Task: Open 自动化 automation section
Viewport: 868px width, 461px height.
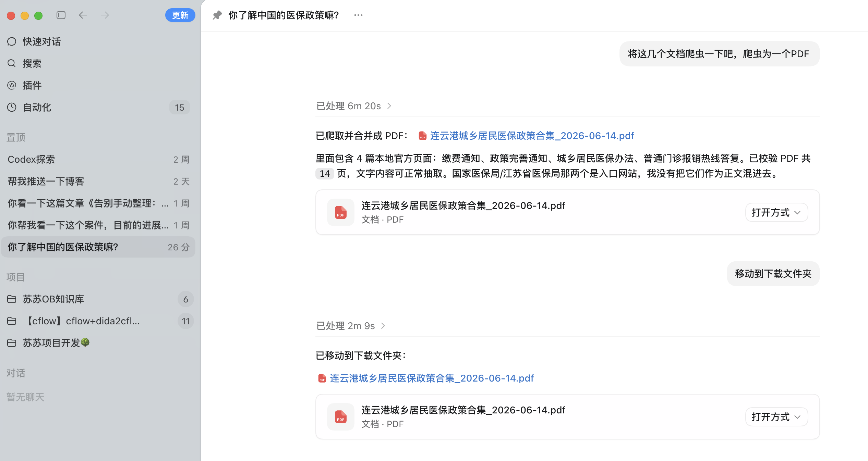Action: coord(98,107)
